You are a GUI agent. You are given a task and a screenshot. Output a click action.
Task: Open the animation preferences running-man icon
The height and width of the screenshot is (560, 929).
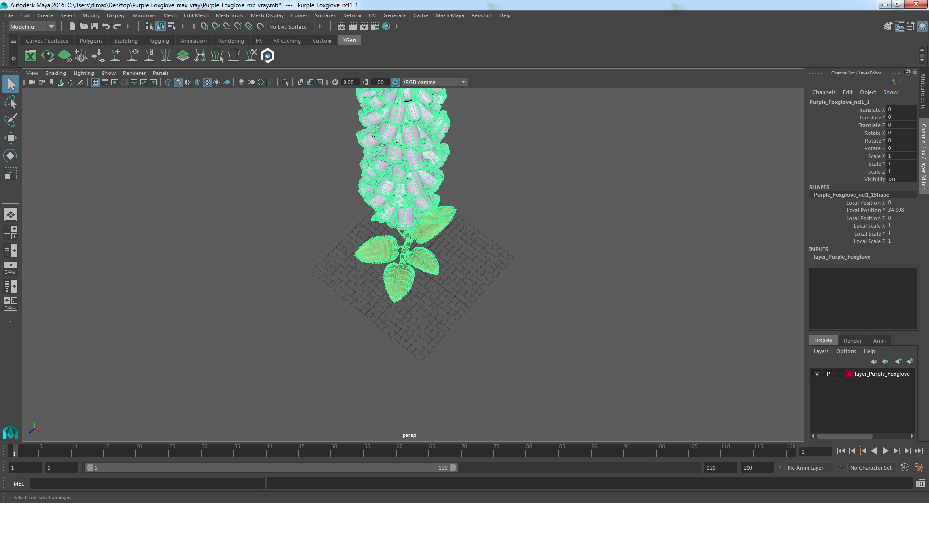[919, 468]
